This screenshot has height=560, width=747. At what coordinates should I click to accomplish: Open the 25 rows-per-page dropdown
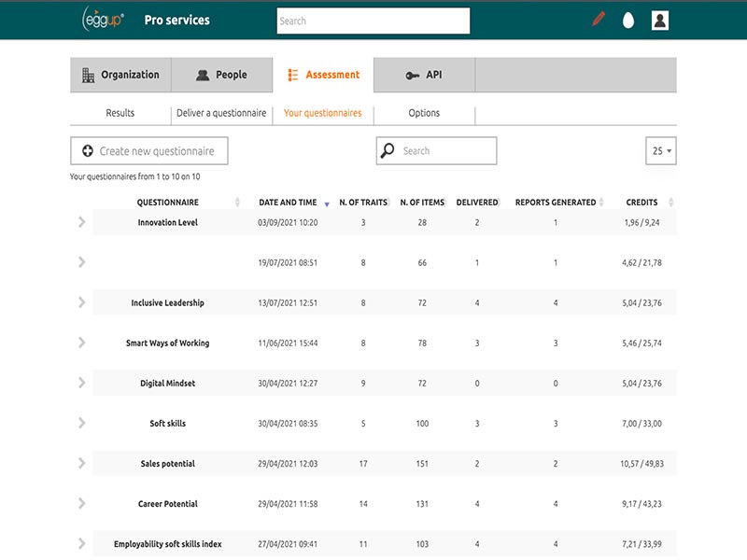(661, 151)
